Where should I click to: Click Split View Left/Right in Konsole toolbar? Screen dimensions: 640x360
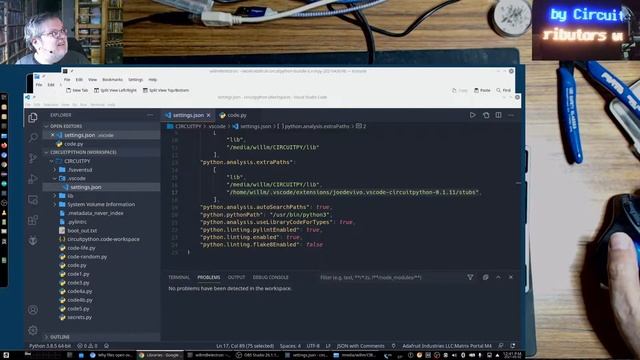pyautogui.click(x=115, y=90)
